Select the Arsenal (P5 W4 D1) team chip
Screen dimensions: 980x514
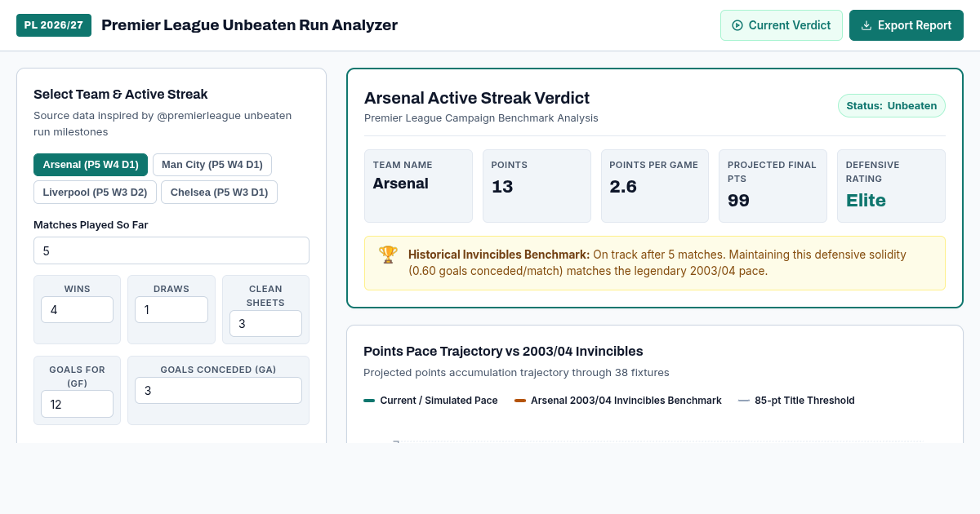coord(91,165)
